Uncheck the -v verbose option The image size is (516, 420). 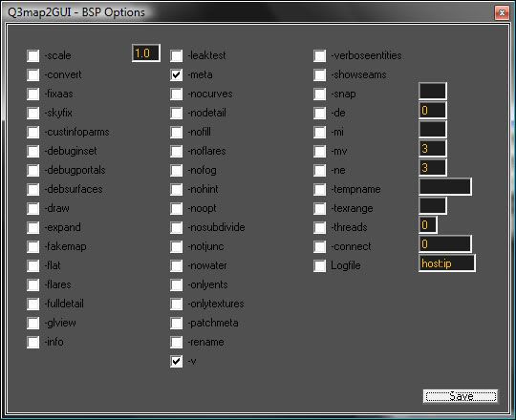(x=177, y=361)
